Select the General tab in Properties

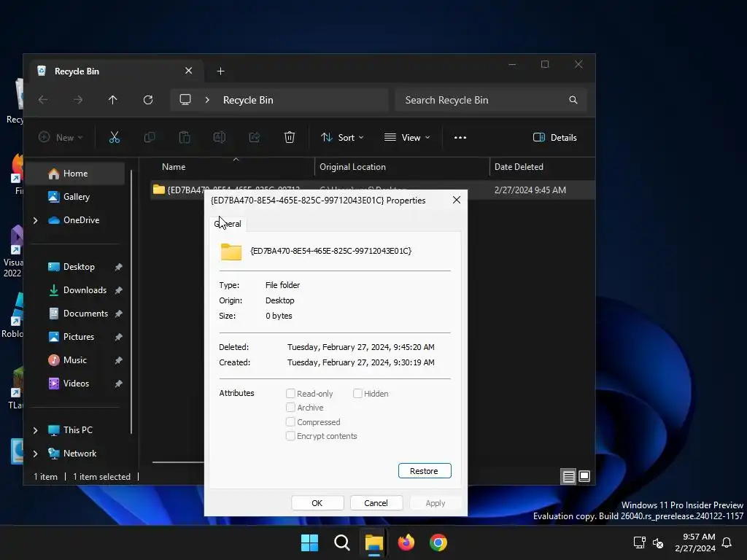(x=228, y=224)
